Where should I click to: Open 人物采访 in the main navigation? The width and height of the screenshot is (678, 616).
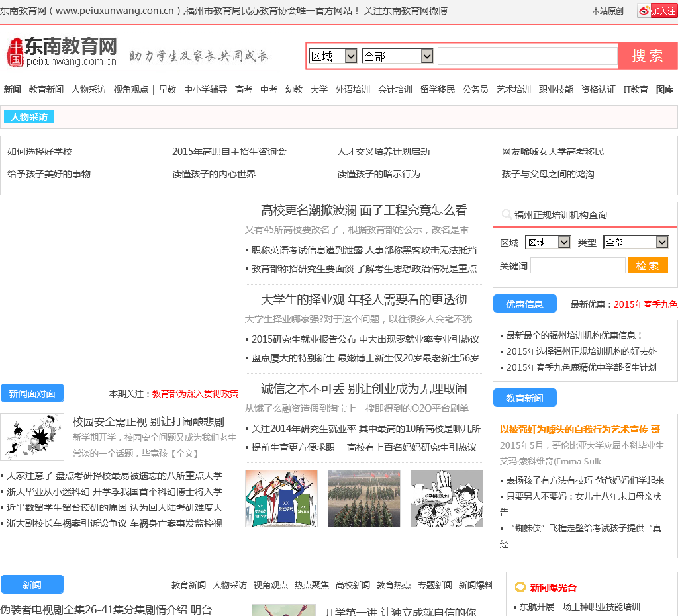click(x=89, y=89)
